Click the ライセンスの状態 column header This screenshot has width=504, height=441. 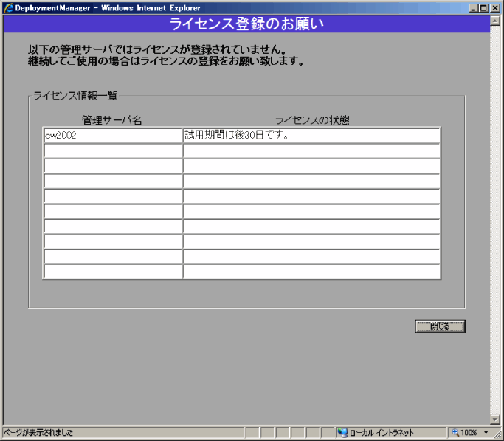(312, 120)
